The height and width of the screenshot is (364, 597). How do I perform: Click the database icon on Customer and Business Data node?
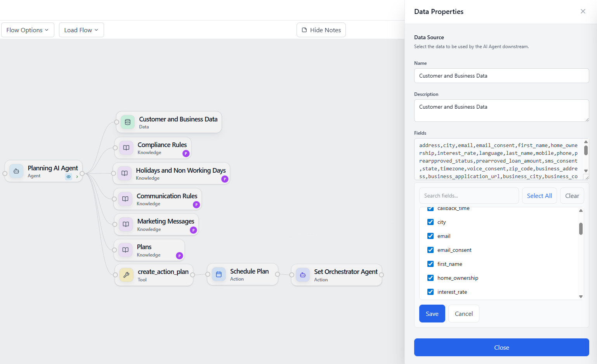(127, 122)
